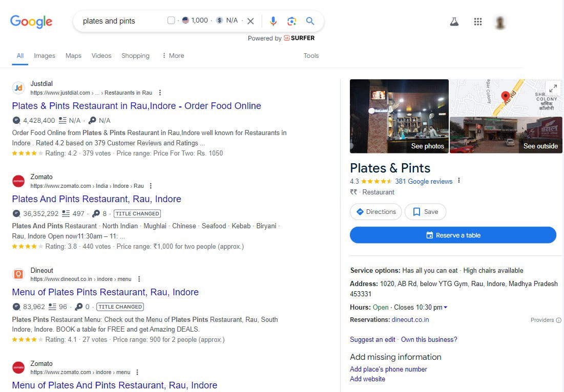Switch to the Shopping tab
The height and width of the screenshot is (392, 564).
point(135,56)
